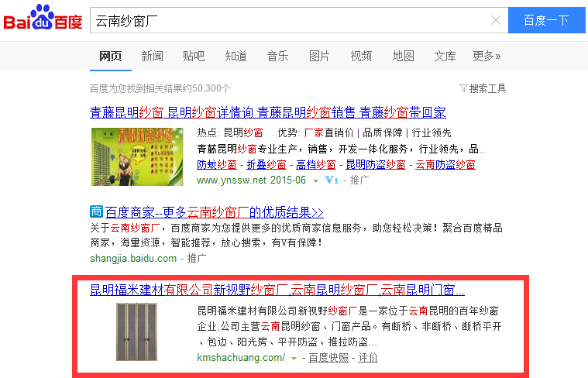Open the 更多» category menu
This screenshot has width=588, height=378.
pyautogui.click(x=487, y=56)
